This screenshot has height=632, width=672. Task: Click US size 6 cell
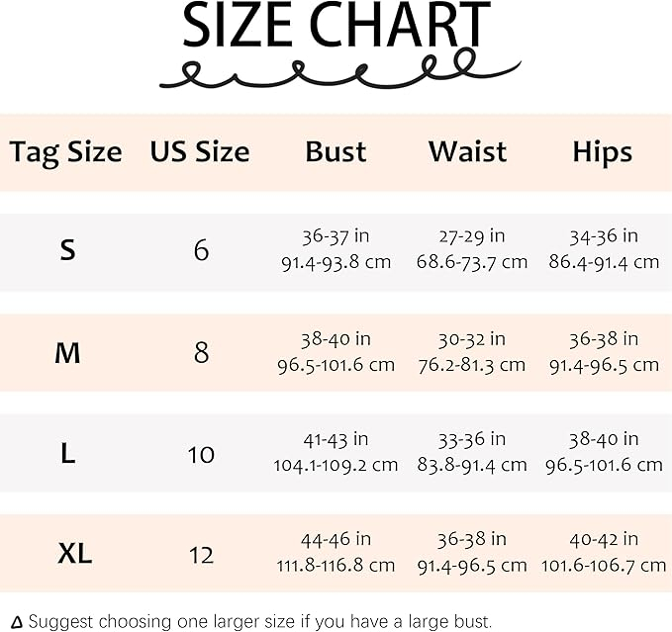point(201,250)
